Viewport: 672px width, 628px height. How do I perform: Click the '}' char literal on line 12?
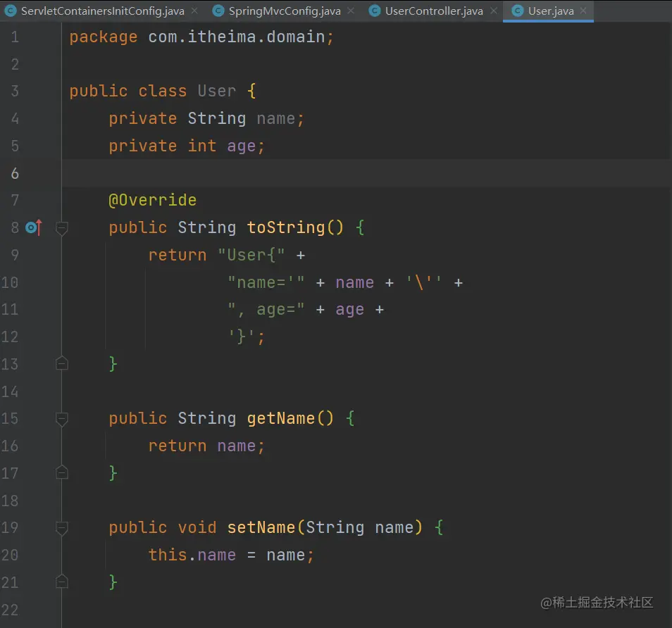242,337
